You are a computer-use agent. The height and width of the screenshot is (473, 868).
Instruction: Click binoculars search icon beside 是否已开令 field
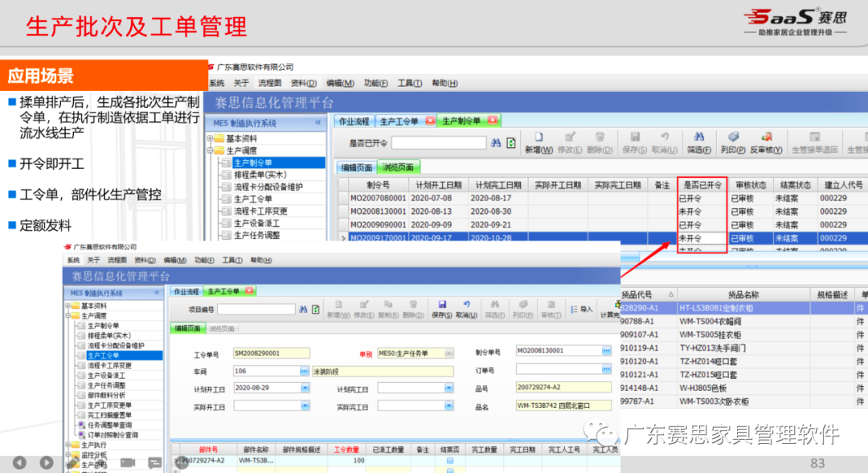496,143
